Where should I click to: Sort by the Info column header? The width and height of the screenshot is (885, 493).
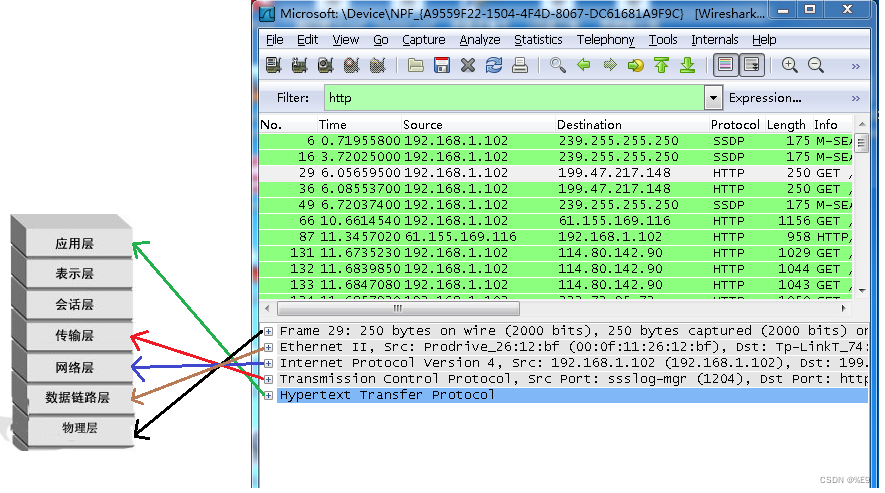tap(833, 125)
